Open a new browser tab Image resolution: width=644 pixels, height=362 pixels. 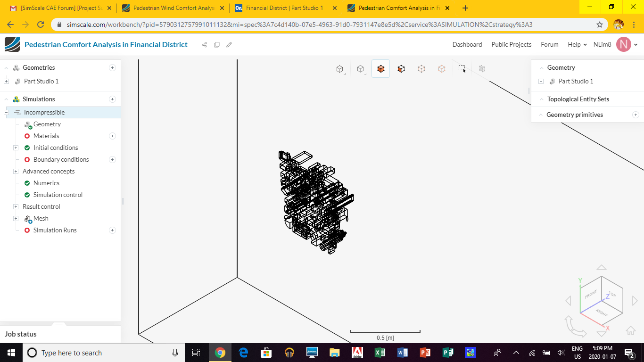pyautogui.click(x=465, y=8)
